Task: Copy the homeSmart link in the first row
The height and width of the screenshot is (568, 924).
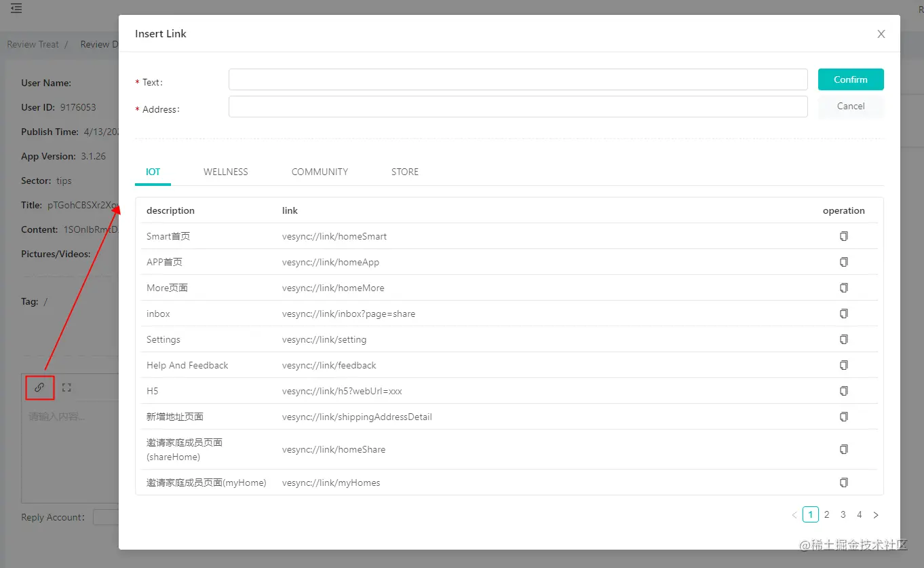Action: tap(843, 235)
